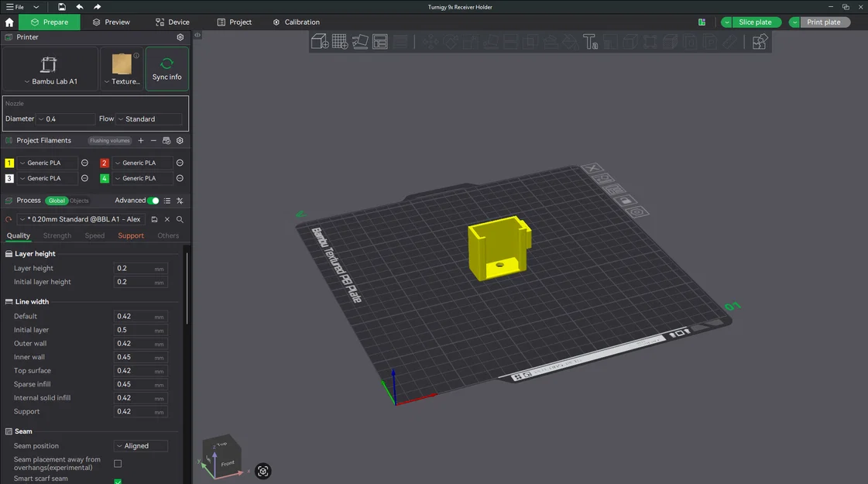The image size is (868, 484).
Task: Search process settings with magnifier icon
Action: [180, 220]
